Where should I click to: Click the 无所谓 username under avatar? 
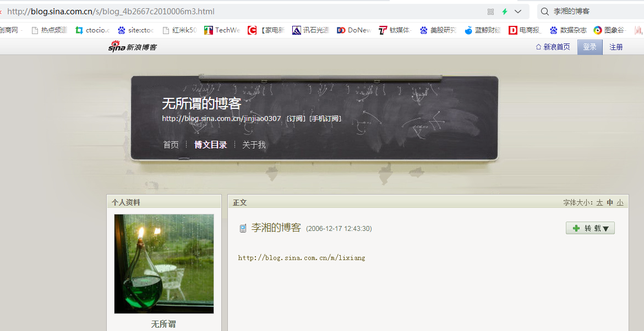click(x=163, y=324)
